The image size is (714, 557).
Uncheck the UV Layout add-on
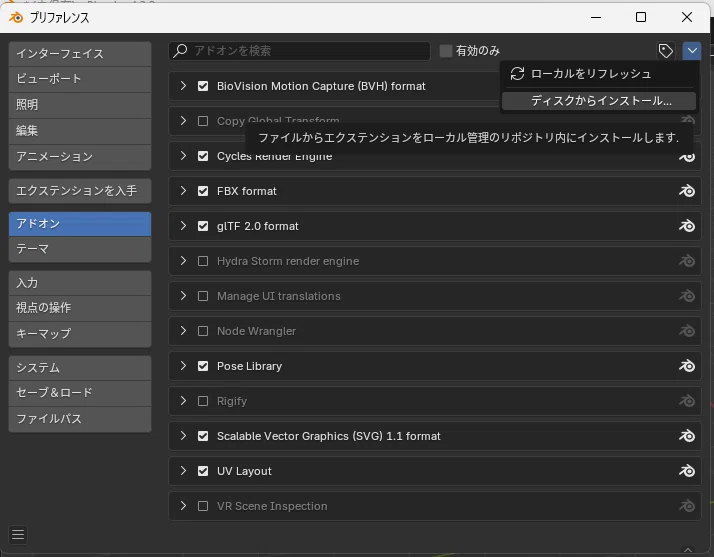click(203, 471)
